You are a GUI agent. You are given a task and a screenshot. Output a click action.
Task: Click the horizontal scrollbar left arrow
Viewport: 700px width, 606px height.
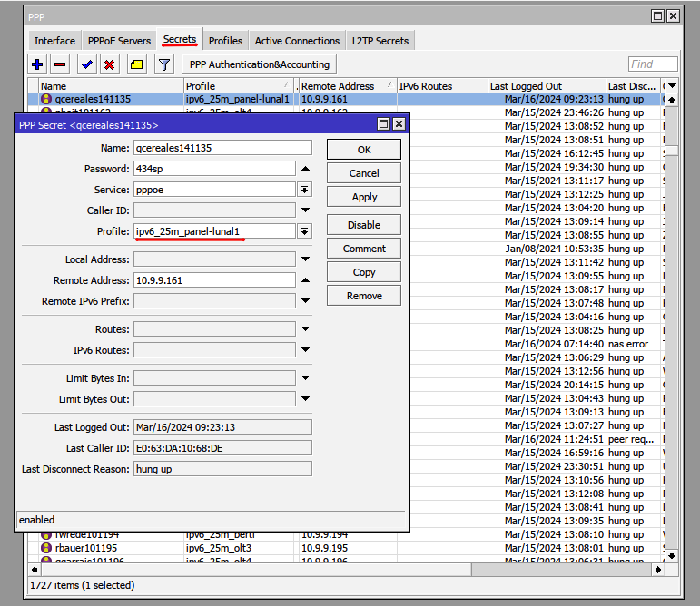tap(35, 570)
